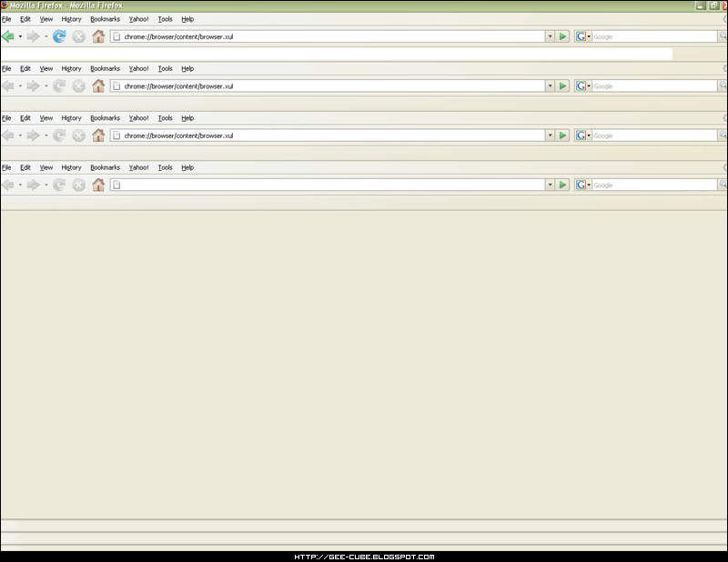Click the Reload icon in the bottom nested toolbar
The width and height of the screenshot is (728, 562).
[x=59, y=185]
